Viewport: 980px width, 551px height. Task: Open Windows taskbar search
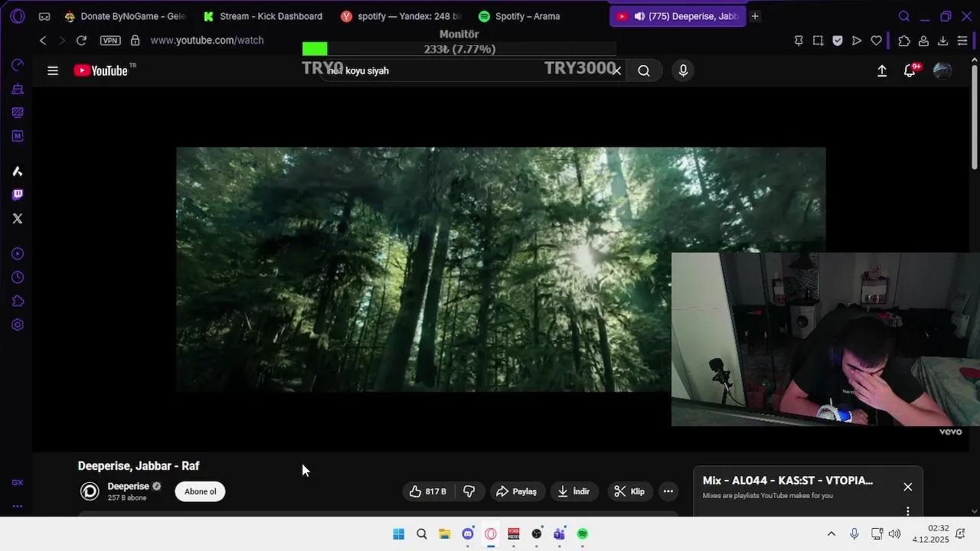tap(422, 534)
